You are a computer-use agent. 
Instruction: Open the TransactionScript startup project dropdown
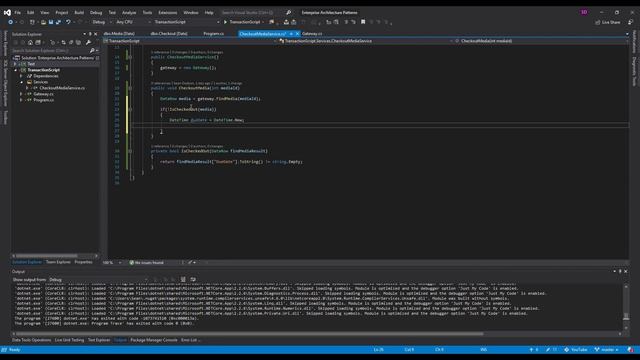[x=187, y=22]
